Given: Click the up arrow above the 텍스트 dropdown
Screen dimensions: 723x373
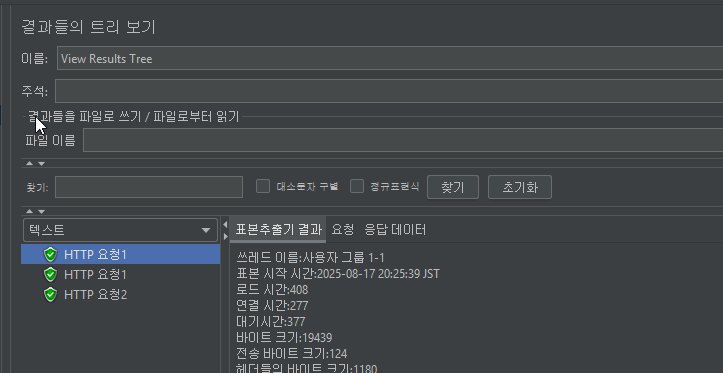Looking at the screenshot, I should click(30, 211).
